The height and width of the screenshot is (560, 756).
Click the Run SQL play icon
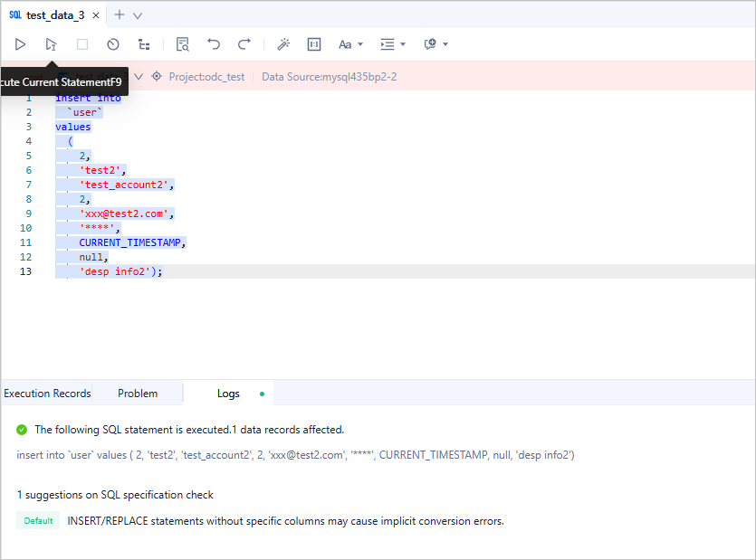(x=20, y=44)
